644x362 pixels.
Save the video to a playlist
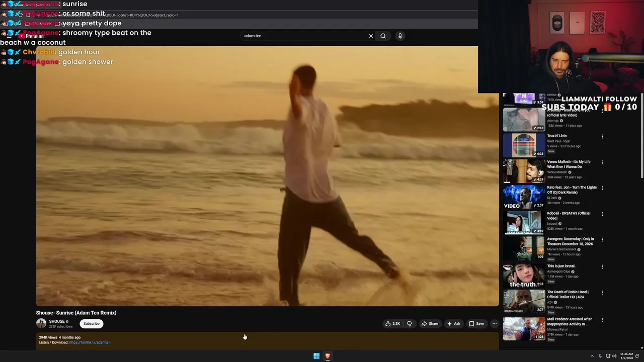click(476, 324)
